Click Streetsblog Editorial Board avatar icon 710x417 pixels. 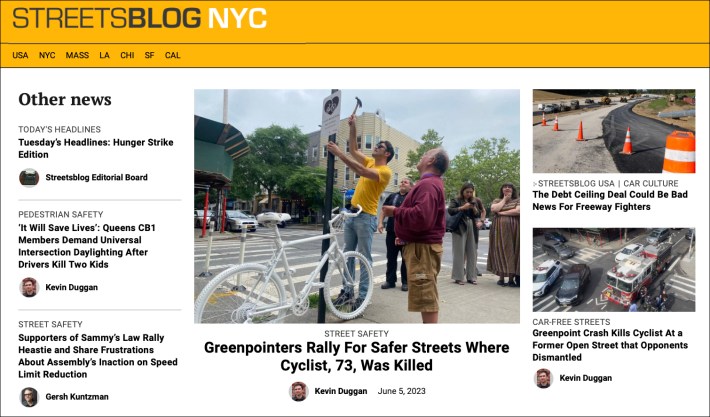tap(29, 178)
